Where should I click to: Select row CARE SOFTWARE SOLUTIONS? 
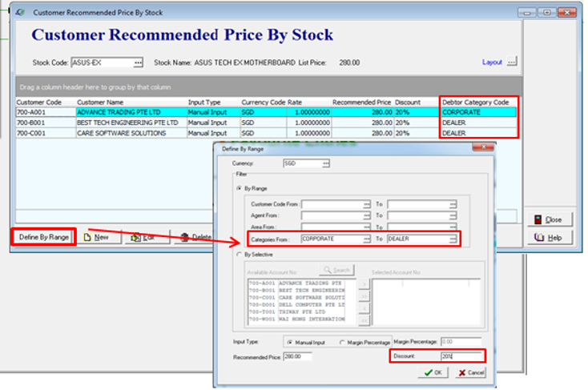click(x=266, y=133)
